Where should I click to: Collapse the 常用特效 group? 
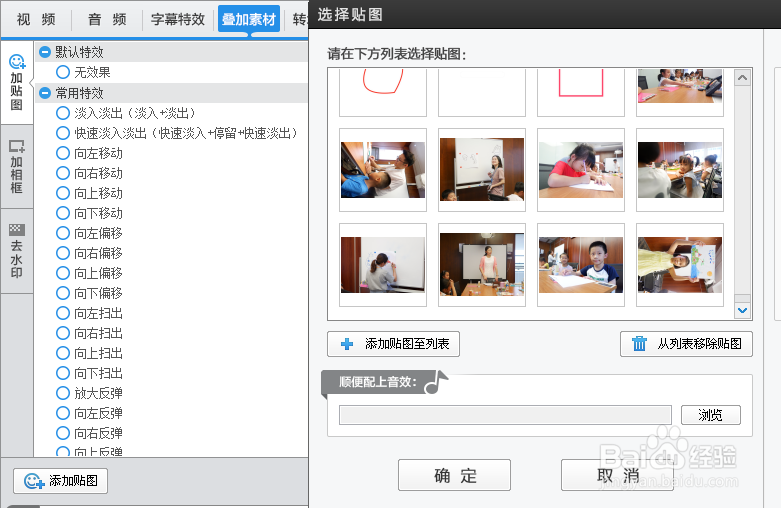coord(45,93)
